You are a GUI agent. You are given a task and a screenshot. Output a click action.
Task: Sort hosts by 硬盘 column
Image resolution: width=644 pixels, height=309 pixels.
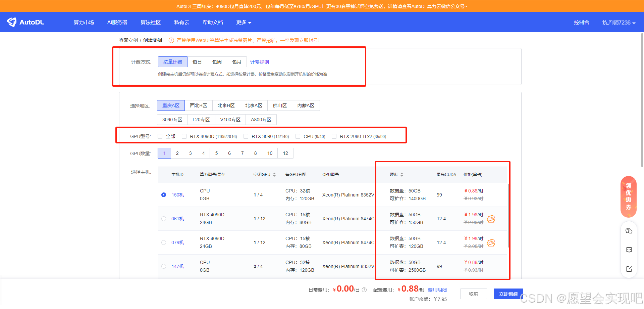tap(401, 175)
